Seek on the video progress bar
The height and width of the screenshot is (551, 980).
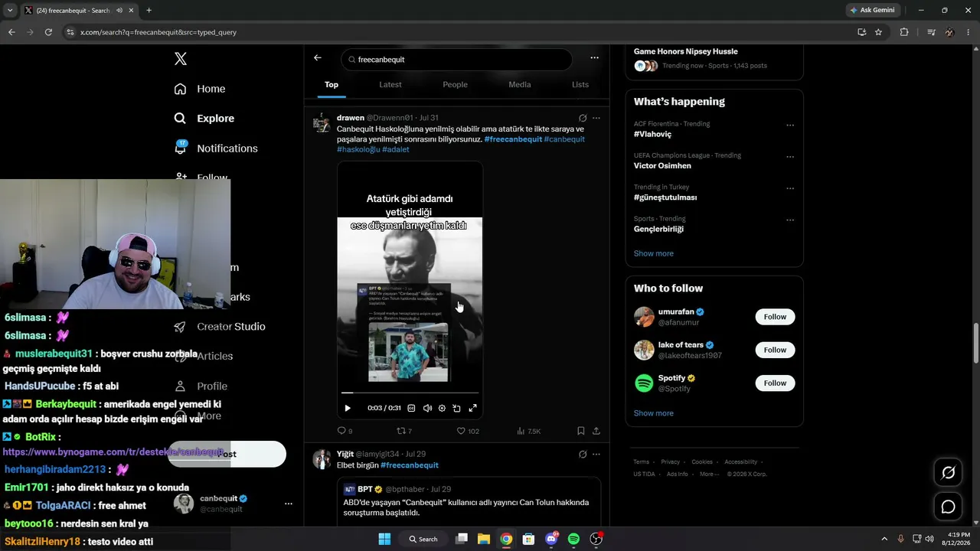[x=410, y=393]
